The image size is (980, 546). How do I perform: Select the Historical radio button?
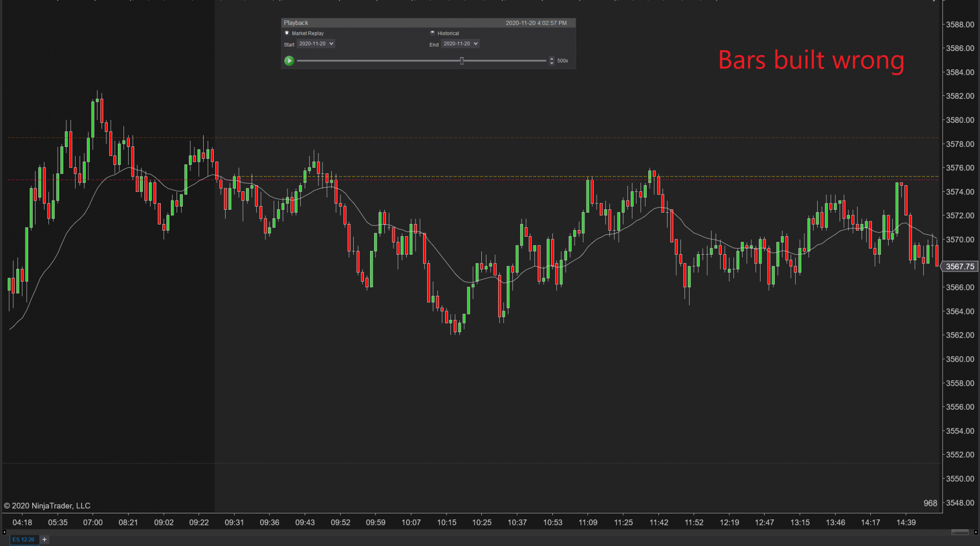(432, 33)
